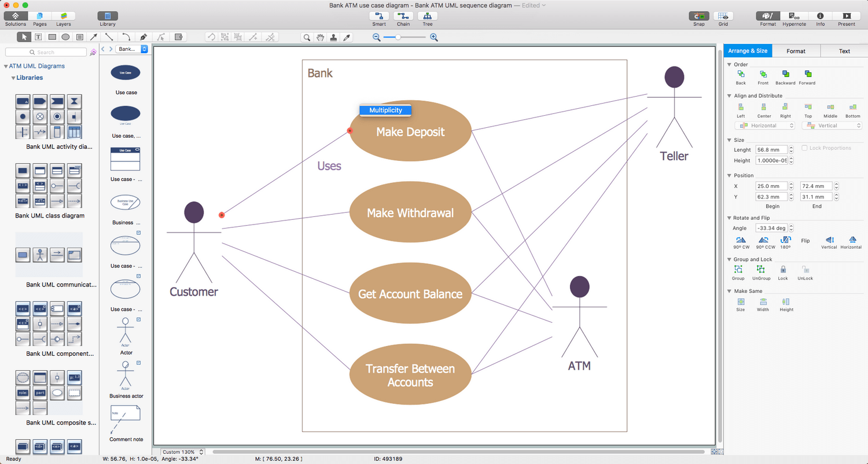Open the Horizontal distribute dropdown
Viewport: 868px width, 464px height.
(x=765, y=126)
